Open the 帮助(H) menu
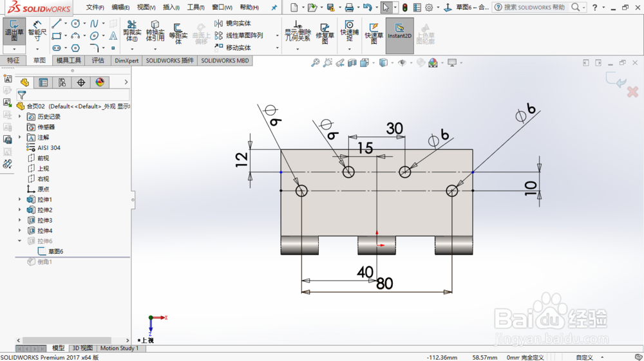 pyautogui.click(x=249, y=7)
